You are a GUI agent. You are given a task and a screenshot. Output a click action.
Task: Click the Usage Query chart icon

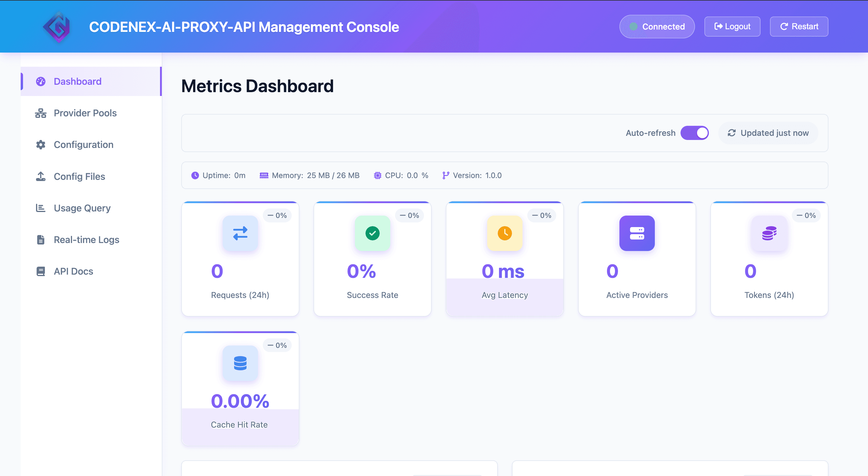[x=40, y=208]
